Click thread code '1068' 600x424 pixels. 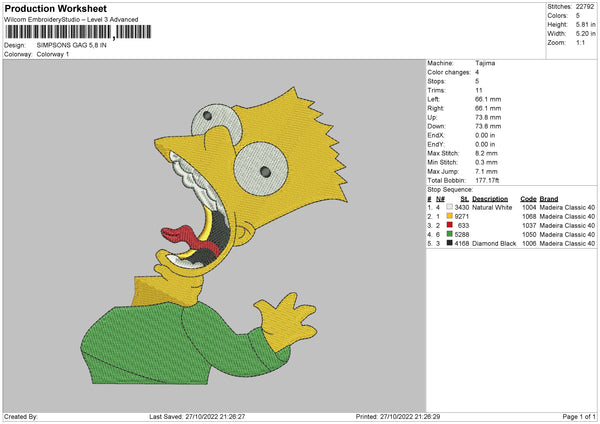529,217
